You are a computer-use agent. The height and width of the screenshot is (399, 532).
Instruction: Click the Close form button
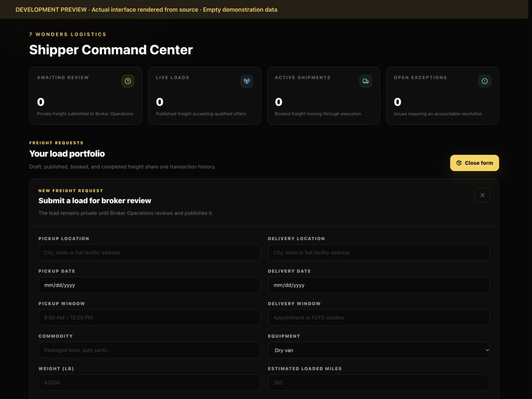pyautogui.click(x=475, y=163)
